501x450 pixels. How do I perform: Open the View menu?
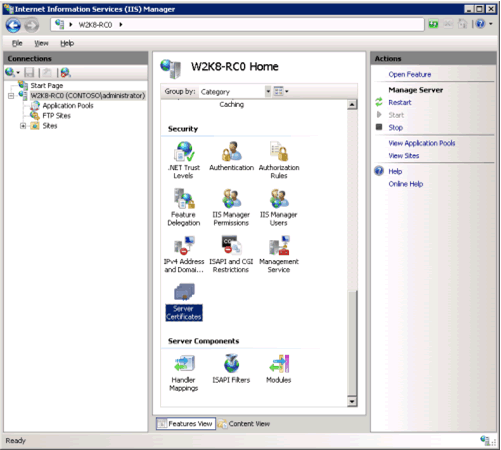coord(41,43)
